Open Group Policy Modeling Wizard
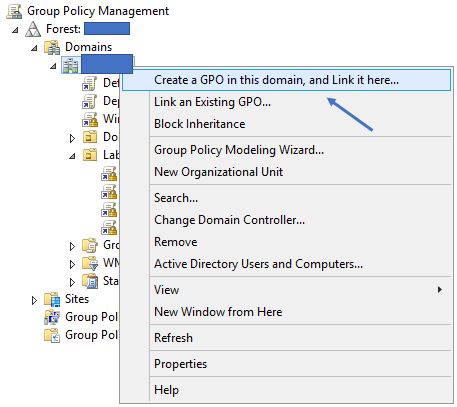The height and width of the screenshot is (407, 457). coord(286,150)
